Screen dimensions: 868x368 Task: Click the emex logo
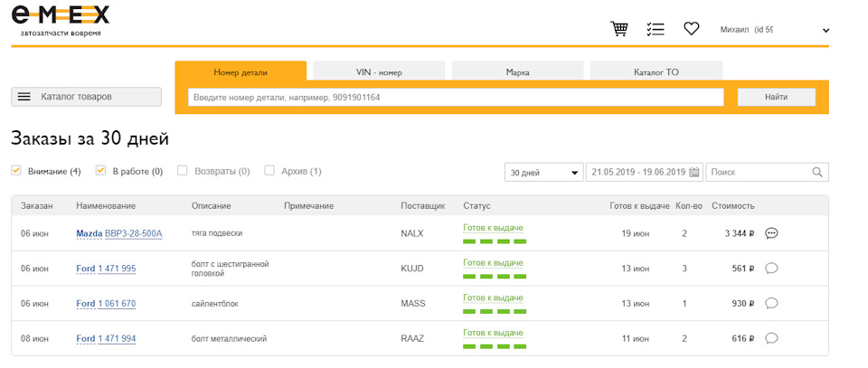(x=60, y=21)
